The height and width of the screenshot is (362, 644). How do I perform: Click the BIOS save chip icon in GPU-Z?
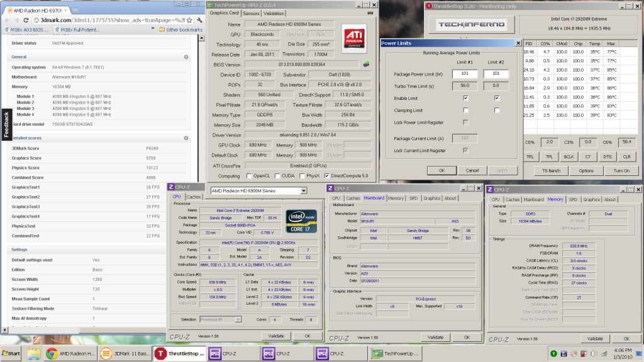point(366,64)
